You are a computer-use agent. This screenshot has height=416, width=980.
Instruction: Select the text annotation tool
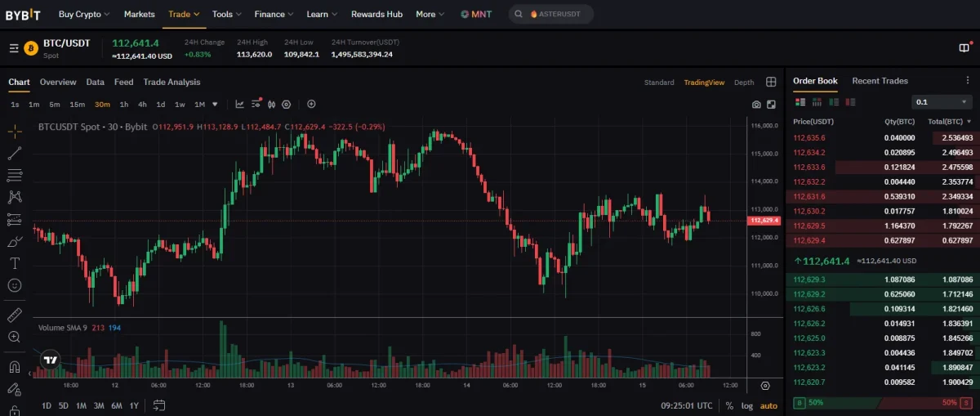pyautogui.click(x=15, y=263)
